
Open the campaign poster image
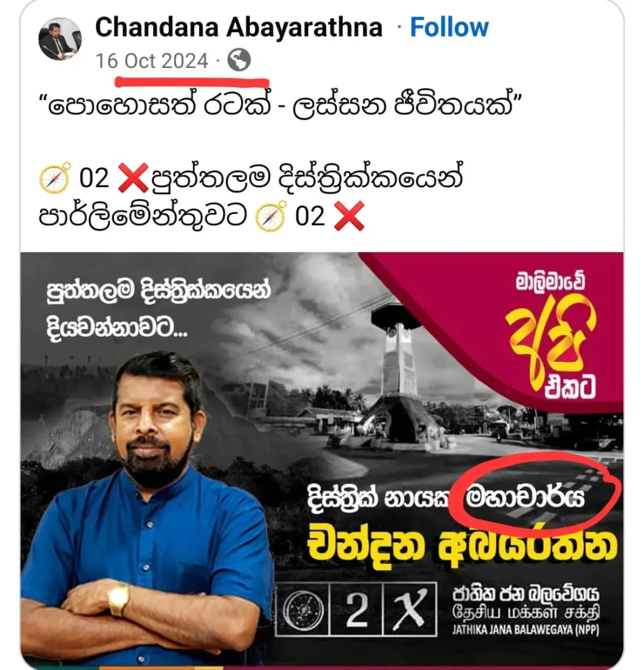point(322,460)
